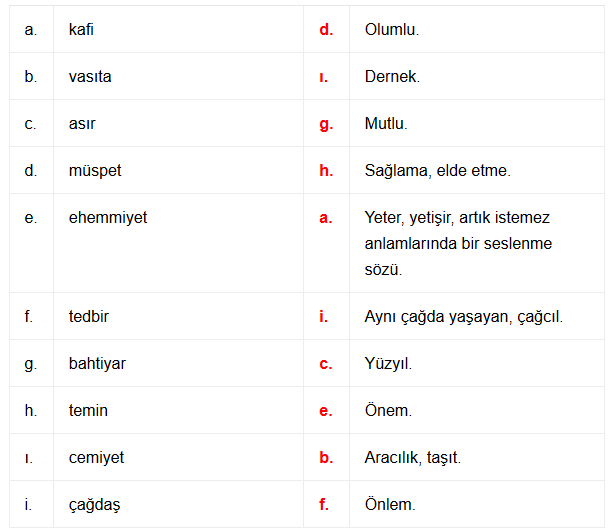612x532 pixels.
Task: Click the word "kafi" in the table
Action: tap(82, 30)
